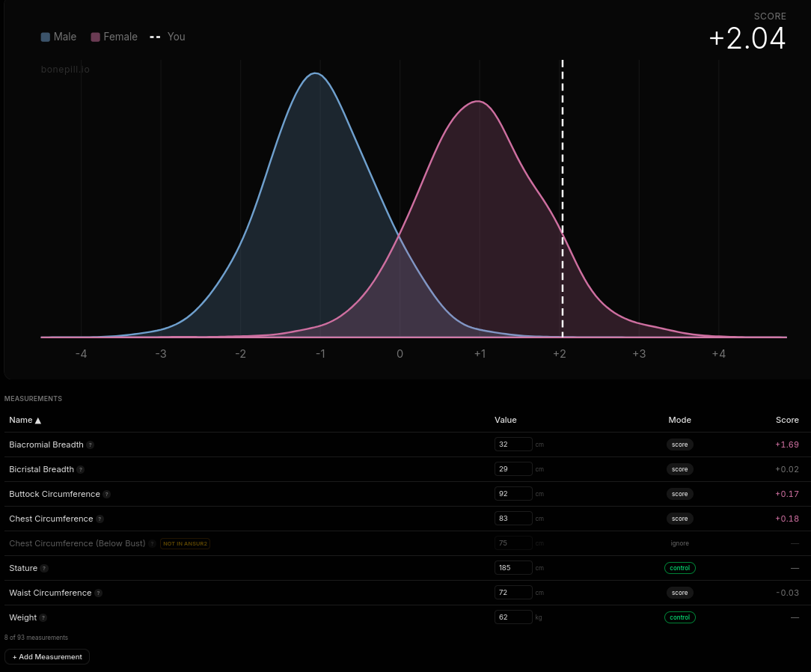The width and height of the screenshot is (811, 672).
Task: Click Biacromial Breadth score +1.69
Action: [x=787, y=445]
